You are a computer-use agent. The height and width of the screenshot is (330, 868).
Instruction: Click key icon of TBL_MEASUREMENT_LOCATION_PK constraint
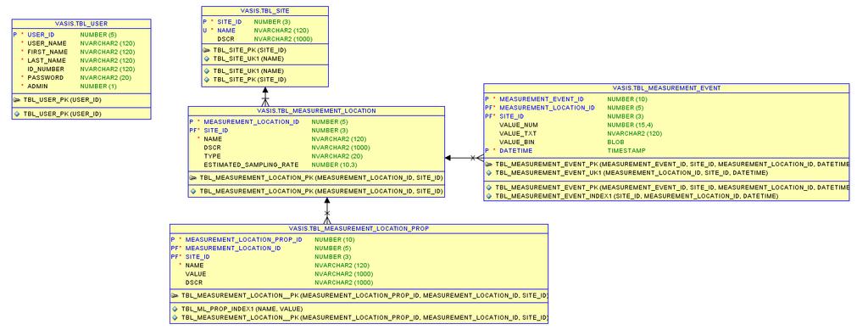193,178
